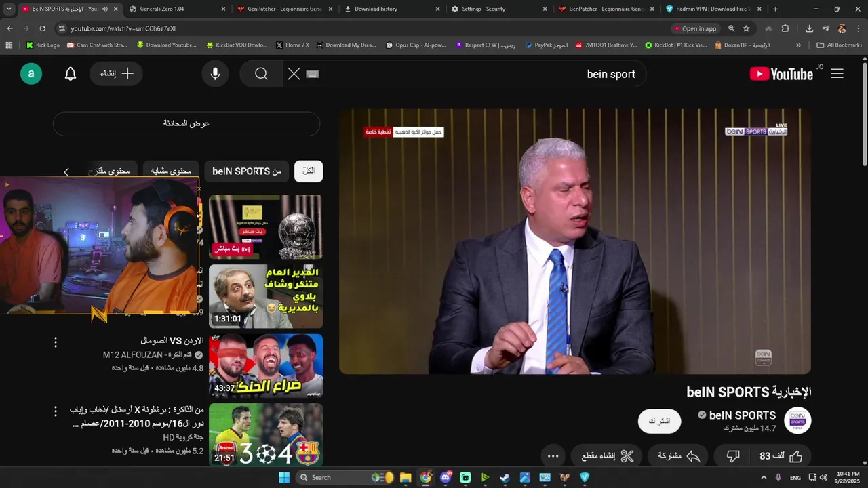
Task: Switch to Download history tab
Action: pos(392,9)
